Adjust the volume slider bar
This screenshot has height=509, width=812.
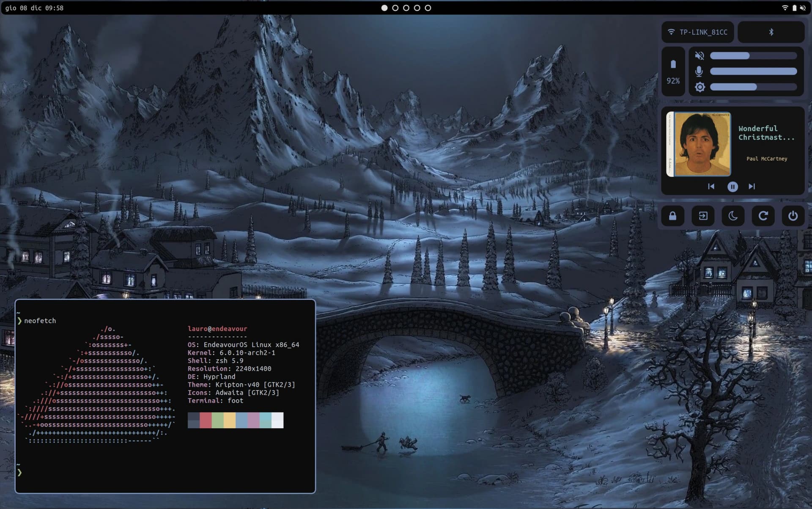pos(753,56)
